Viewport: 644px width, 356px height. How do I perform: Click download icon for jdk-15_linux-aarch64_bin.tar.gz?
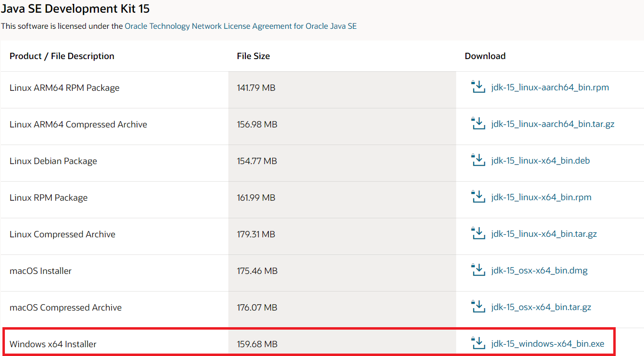pyautogui.click(x=479, y=124)
